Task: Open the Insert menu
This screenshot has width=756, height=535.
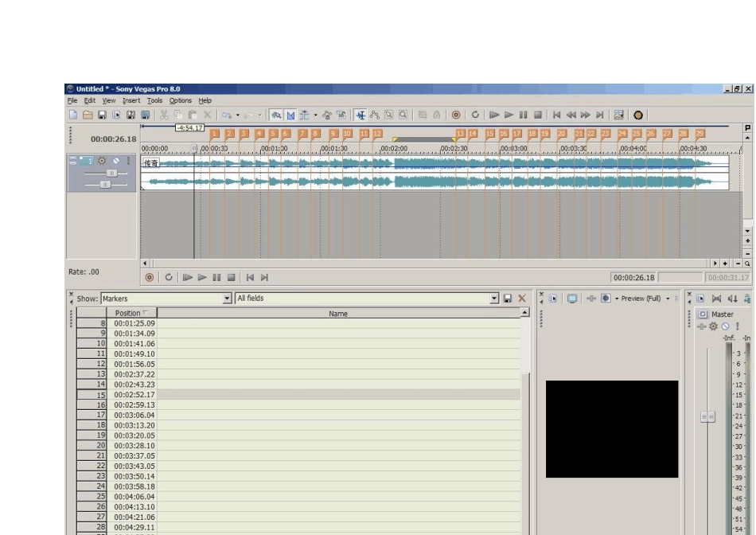Action: tap(131, 100)
